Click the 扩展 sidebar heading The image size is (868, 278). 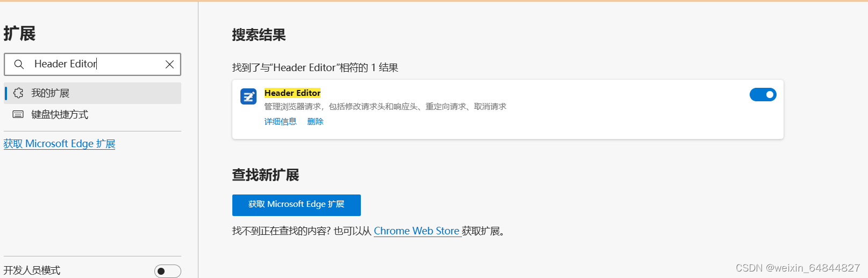click(20, 33)
